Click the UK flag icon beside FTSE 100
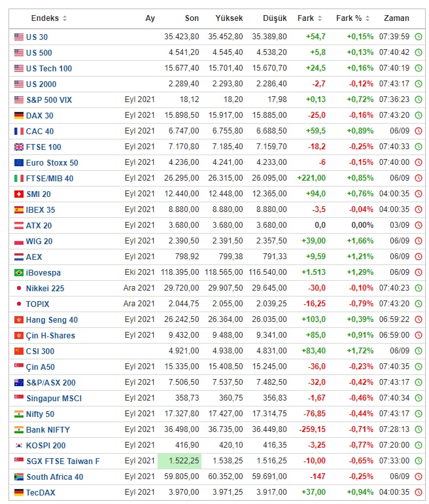This screenshot has width=429, height=504. [19, 147]
